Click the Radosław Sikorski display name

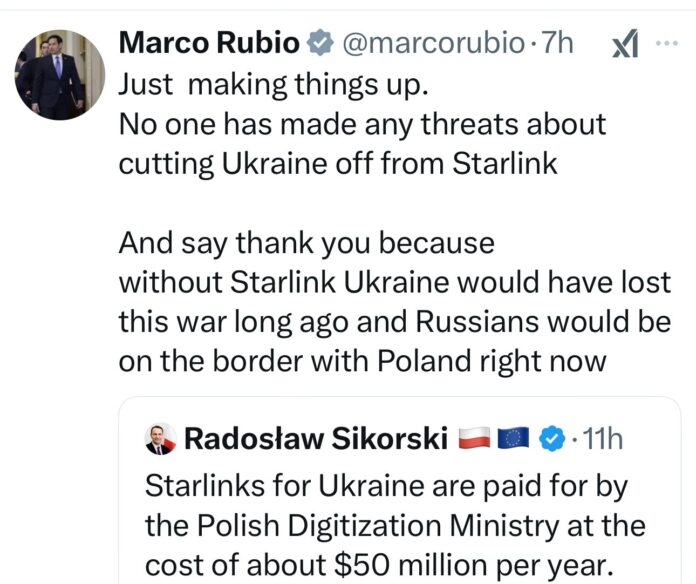pyautogui.click(x=316, y=438)
